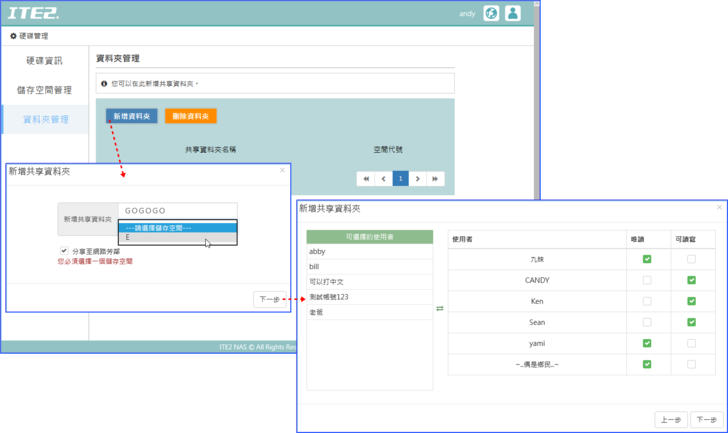The image size is (728, 433).
Task: Jump to last page in pagination
Action: tap(435, 179)
